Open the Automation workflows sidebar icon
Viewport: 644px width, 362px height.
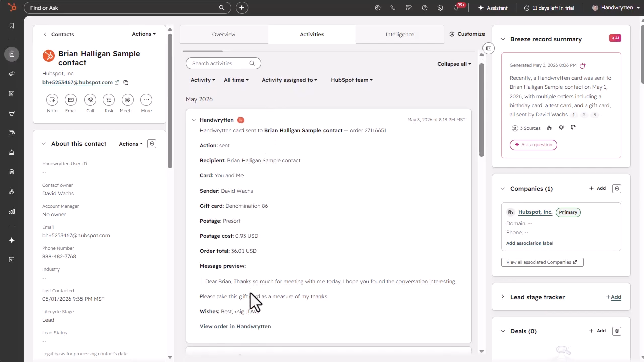click(12, 192)
